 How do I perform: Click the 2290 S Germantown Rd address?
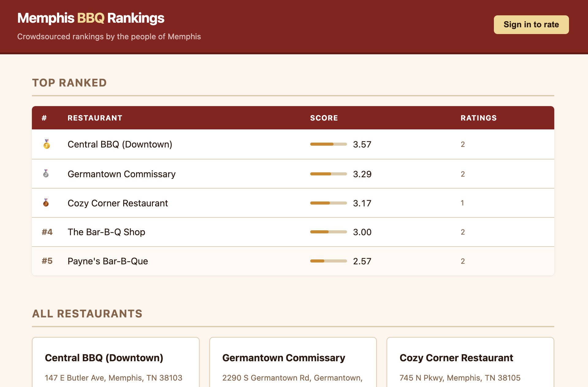coord(292,378)
